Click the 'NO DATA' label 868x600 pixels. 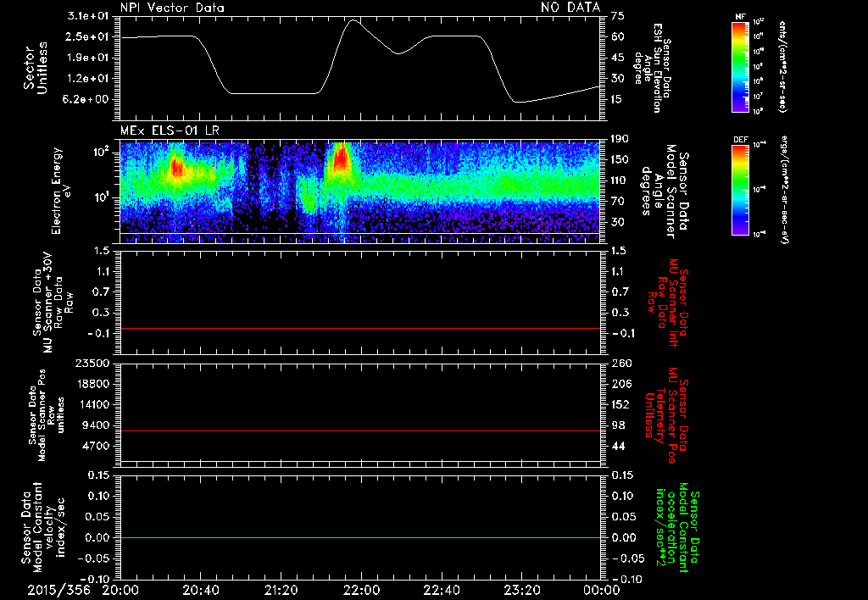point(570,7)
